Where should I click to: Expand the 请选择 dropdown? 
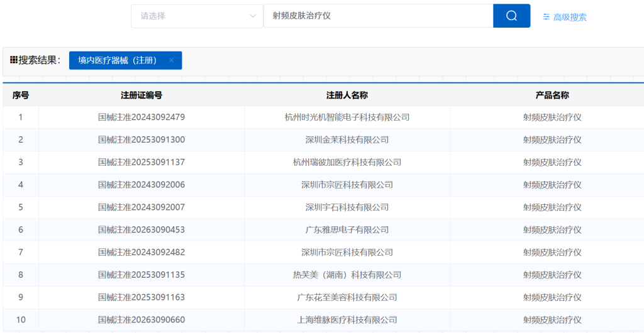(x=197, y=16)
